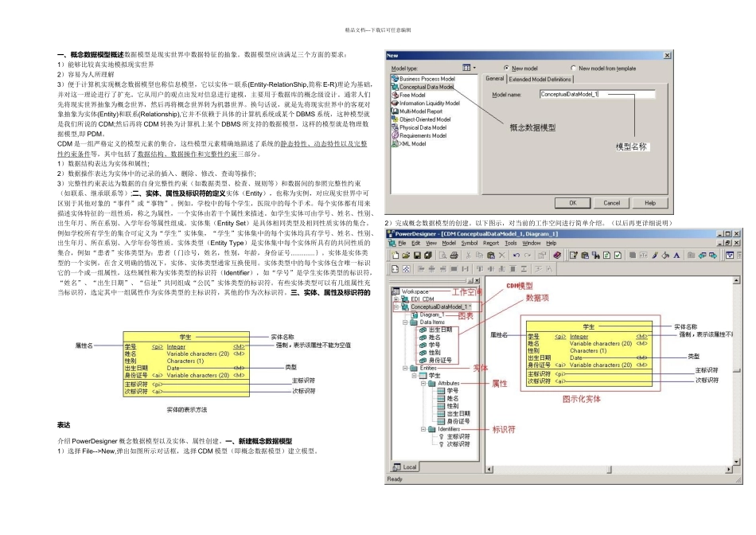Collapse the Data Items folder node

(x=405, y=322)
